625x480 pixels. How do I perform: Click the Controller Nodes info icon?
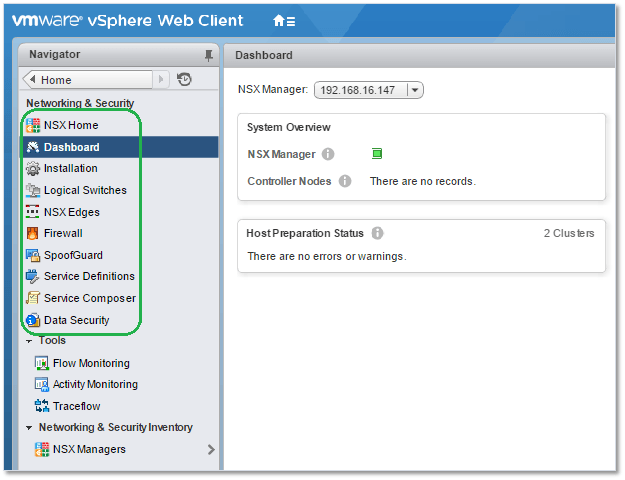345,181
